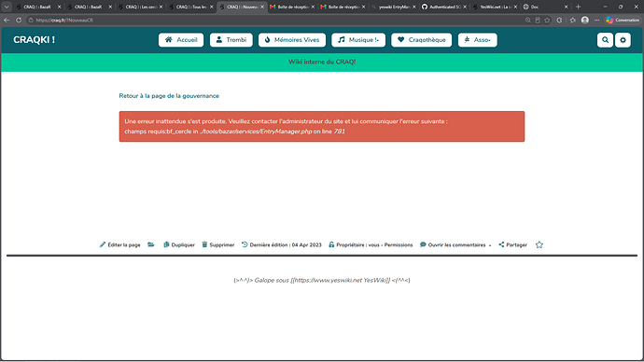Open the Trombi menu item
The width and height of the screenshot is (644, 362).
(231, 40)
